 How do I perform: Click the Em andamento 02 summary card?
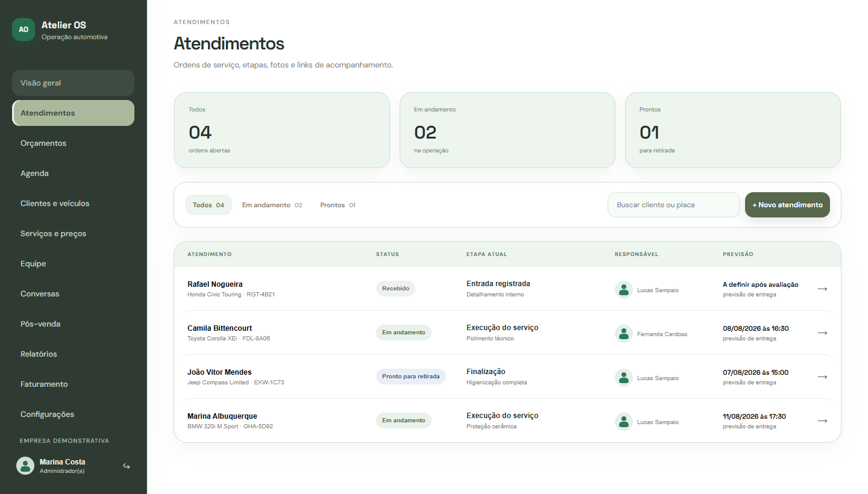tap(508, 130)
